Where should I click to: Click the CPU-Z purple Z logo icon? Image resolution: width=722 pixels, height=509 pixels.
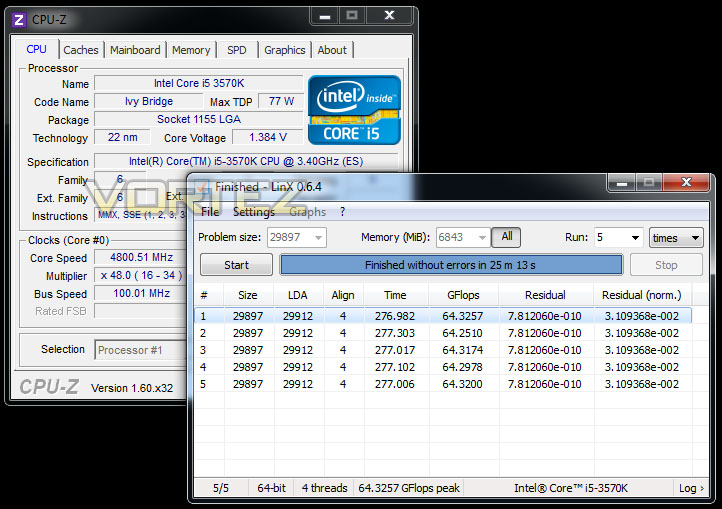(18, 20)
